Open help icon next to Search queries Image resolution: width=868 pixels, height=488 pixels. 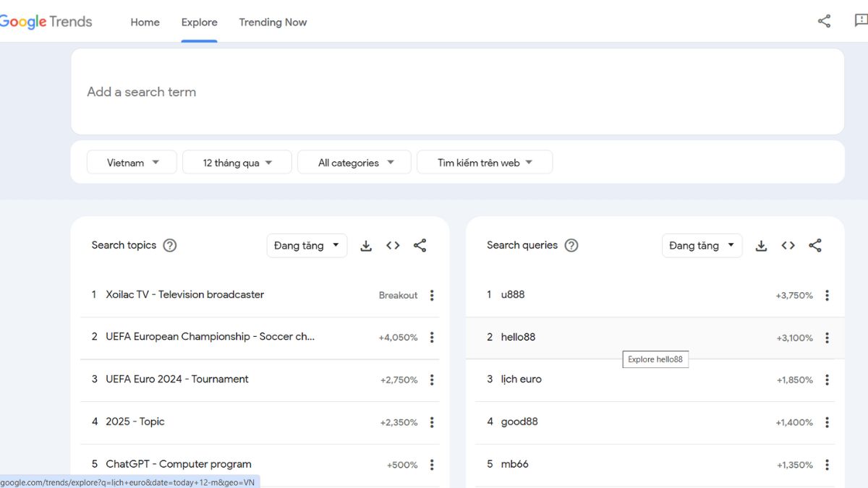click(571, 245)
